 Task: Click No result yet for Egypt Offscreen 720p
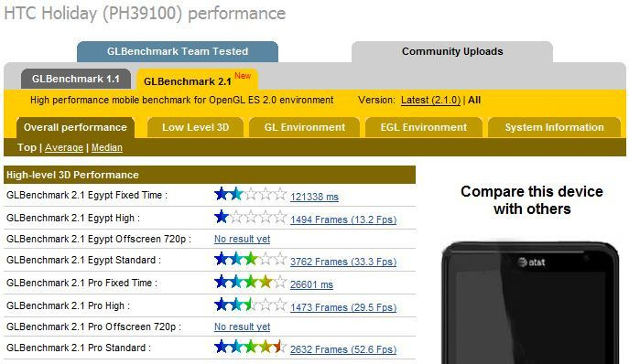pyautogui.click(x=242, y=239)
